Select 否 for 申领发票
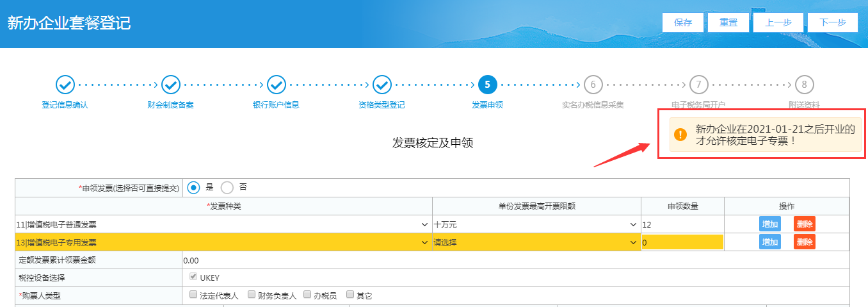Screen dimensions: 868x307 point(227,188)
